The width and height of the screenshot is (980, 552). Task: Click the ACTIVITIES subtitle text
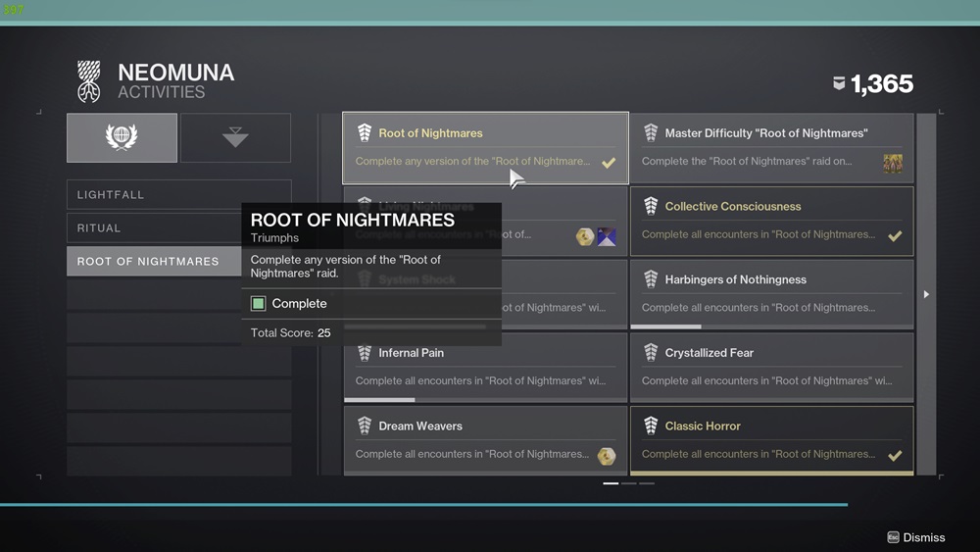162,92
